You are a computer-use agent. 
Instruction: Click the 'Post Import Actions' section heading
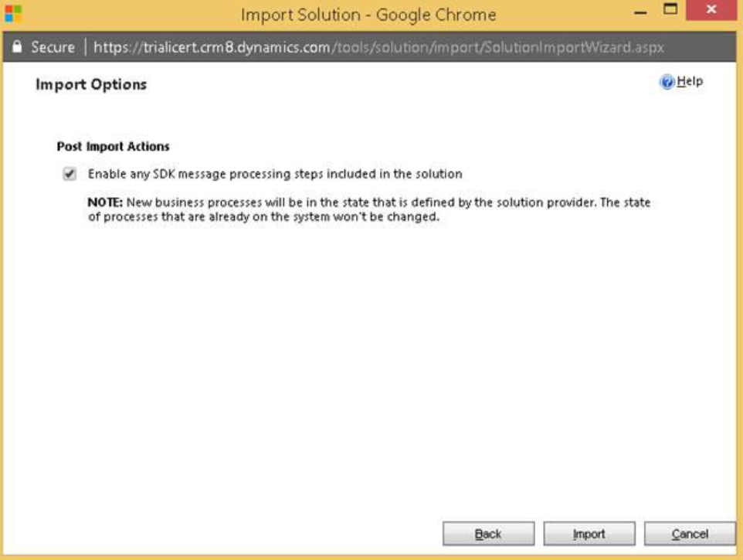113,146
